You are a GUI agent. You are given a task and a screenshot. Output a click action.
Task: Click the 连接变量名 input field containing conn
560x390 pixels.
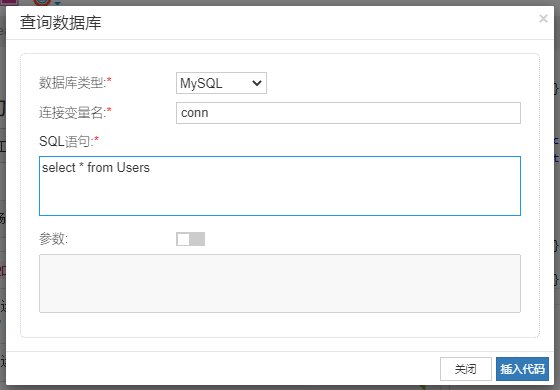[x=348, y=113]
